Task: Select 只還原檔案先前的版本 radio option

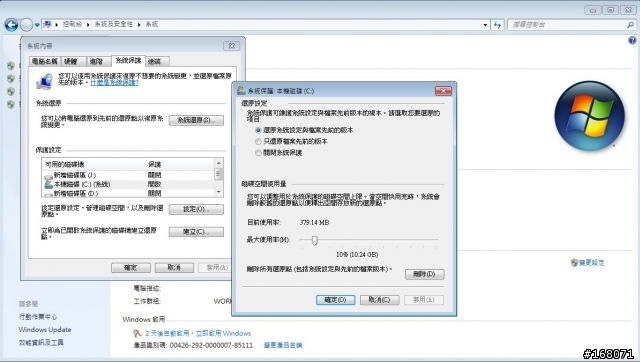Action: click(x=291, y=141)
